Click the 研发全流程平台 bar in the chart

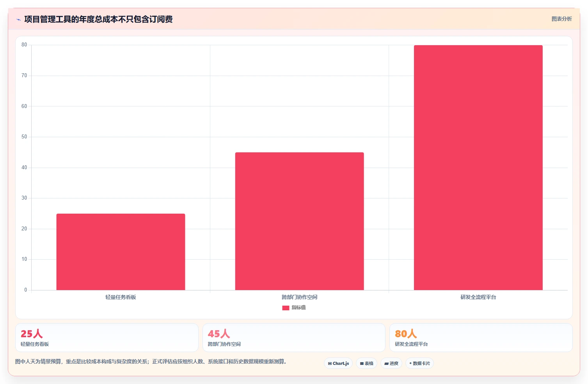(x=478, y=168)
